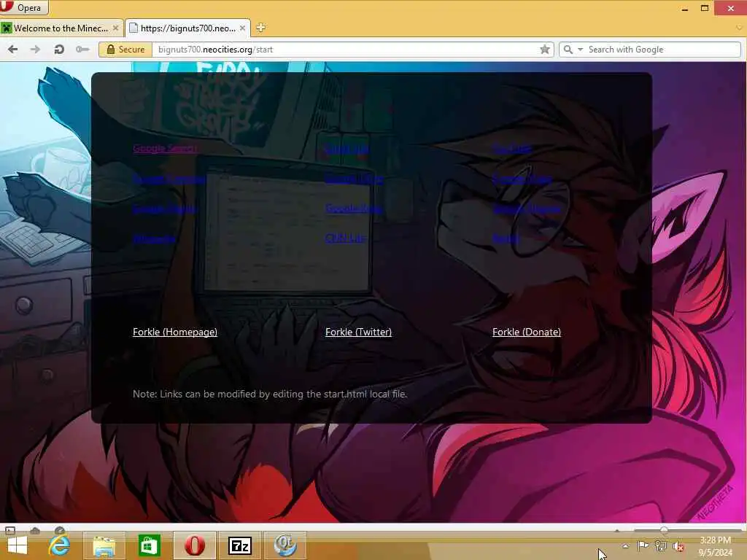Open File Explorer from taskbar
This screenshot has height=560, width=747.
(x=104, y=545)
